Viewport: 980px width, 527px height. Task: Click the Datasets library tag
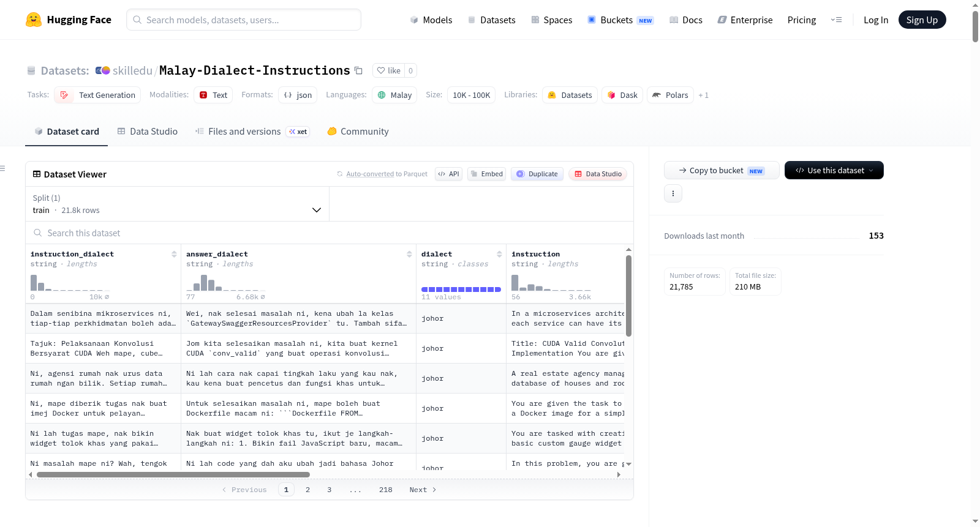570,95
